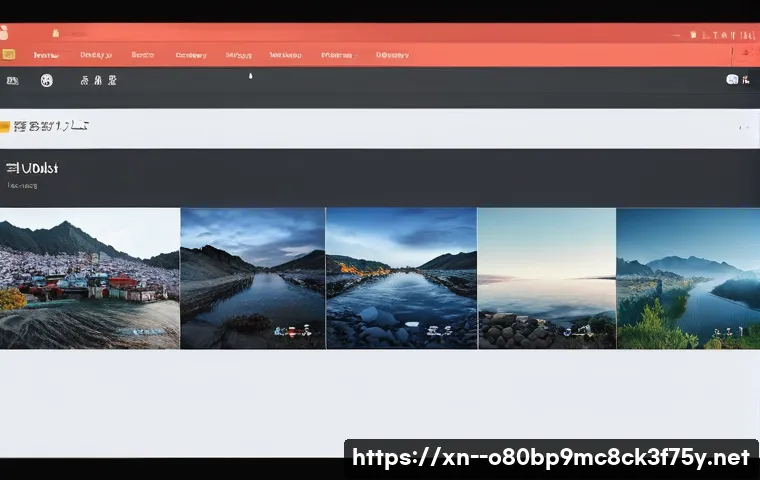The image size is (760, 480).
Task: Select the last thumbnail with green misty river
Action: 688,278
